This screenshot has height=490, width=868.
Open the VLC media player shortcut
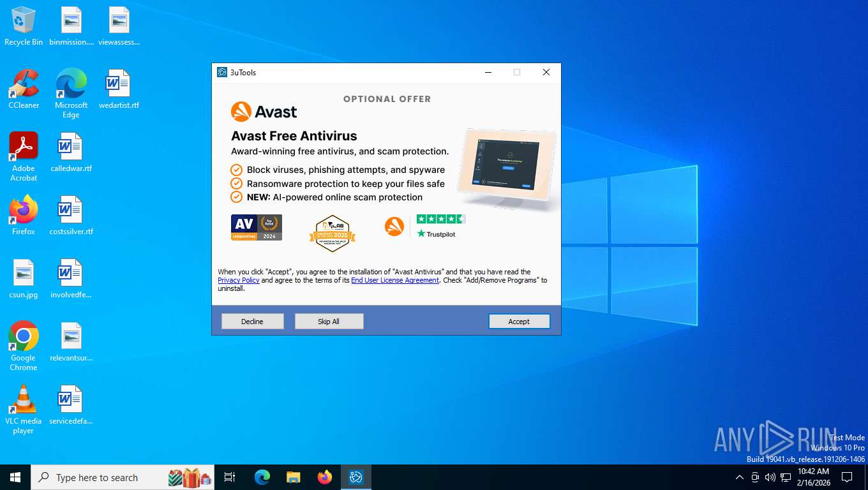24,410
